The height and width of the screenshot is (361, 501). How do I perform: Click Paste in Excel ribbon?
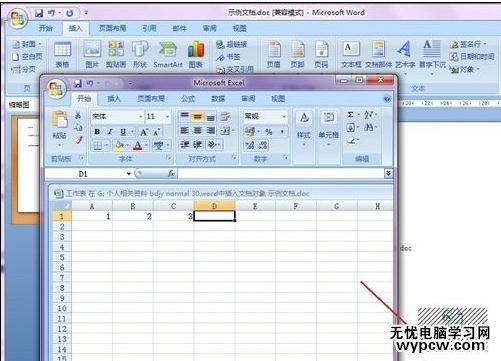pyautogui.click(x=59, y=129)
